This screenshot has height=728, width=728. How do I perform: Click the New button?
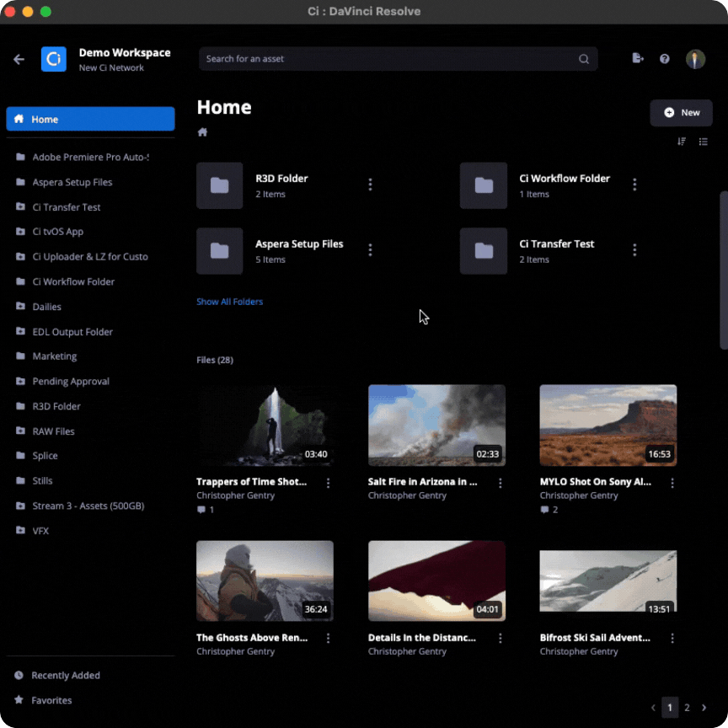tap(681, 113)
